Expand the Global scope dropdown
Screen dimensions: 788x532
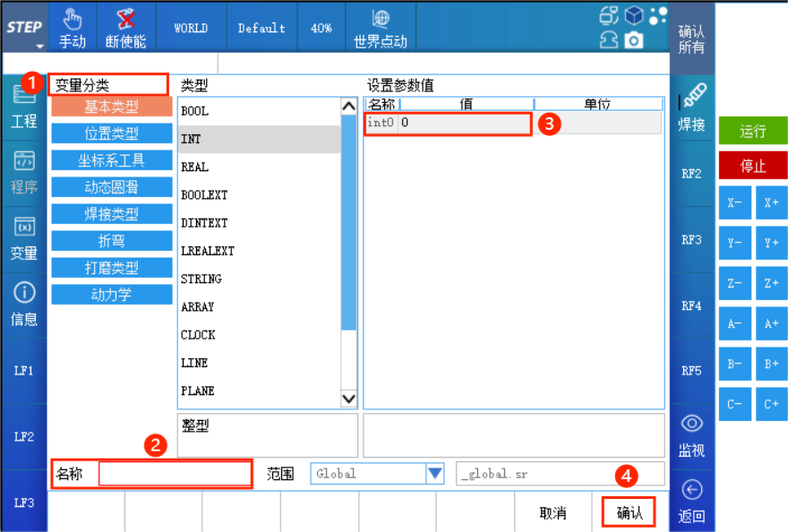coord(435,474)
